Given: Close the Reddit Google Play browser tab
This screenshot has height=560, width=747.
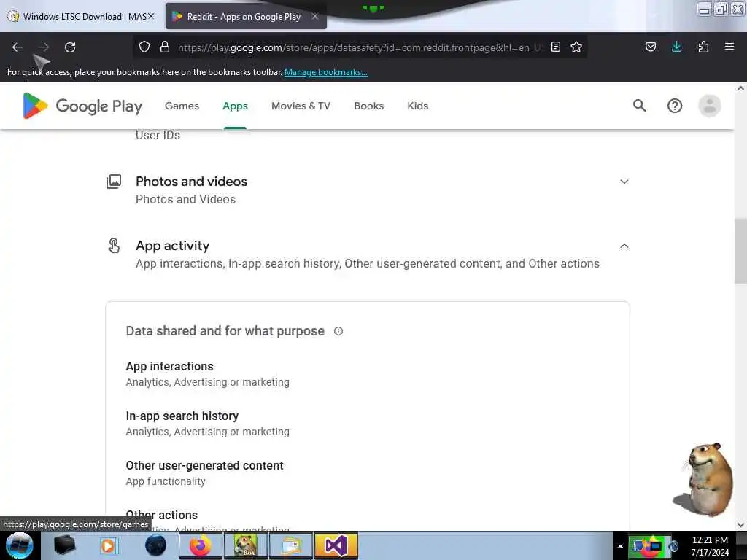Looking at the screenshot, I should coord(315,16).
